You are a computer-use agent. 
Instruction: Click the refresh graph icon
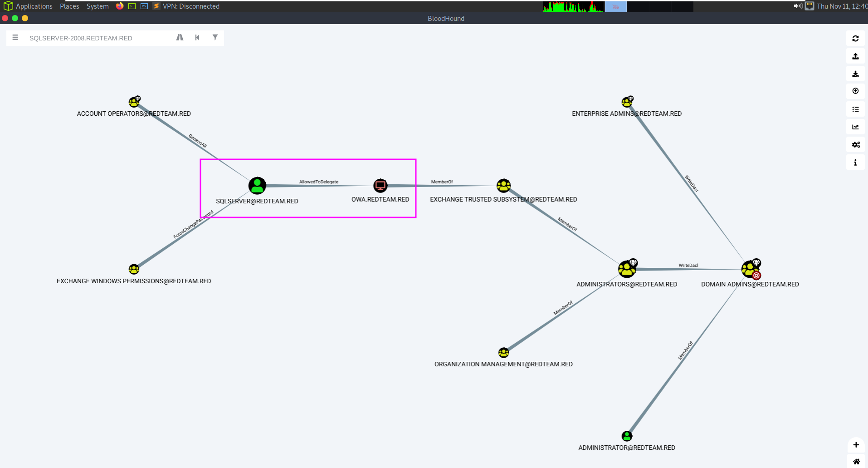(855, 39)
